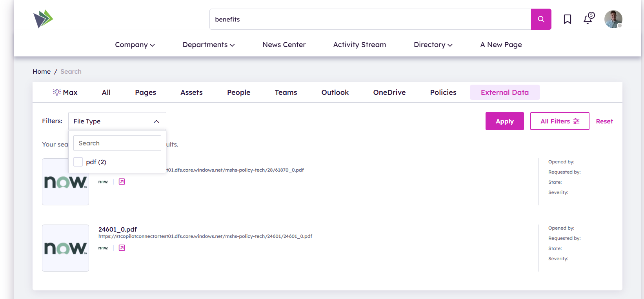This screenshot has height=299, width=644.
Task: Switch to the Teams tab
Action: [286, 92]
